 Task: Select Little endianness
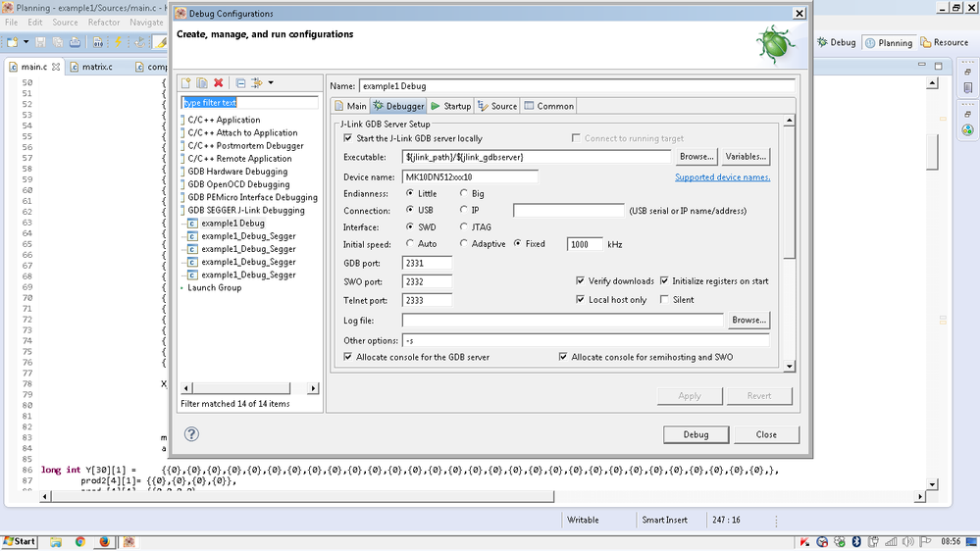pos(410,193)
